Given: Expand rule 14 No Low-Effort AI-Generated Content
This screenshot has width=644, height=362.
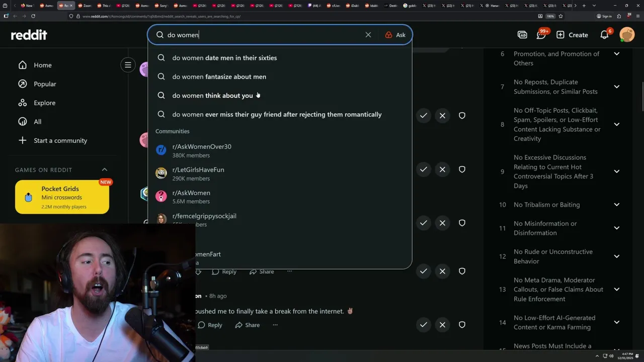Looking at the screenshot, I should (x=616, y=322).
